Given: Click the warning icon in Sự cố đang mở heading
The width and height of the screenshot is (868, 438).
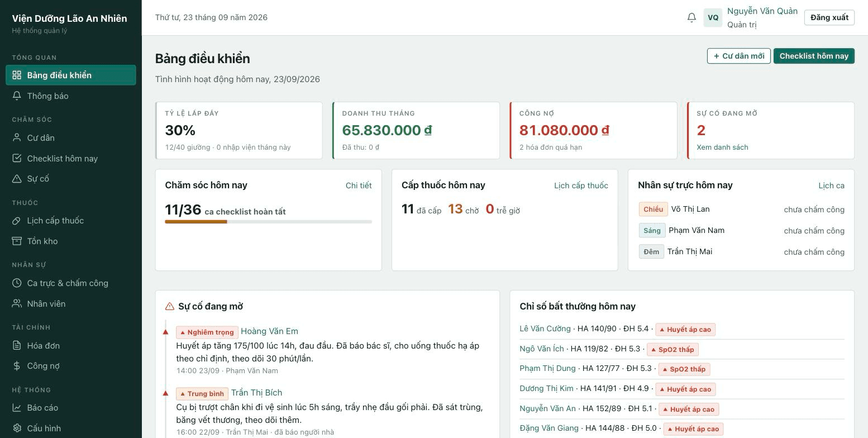Looking at the screenshot, I should [x=170, y=306].
